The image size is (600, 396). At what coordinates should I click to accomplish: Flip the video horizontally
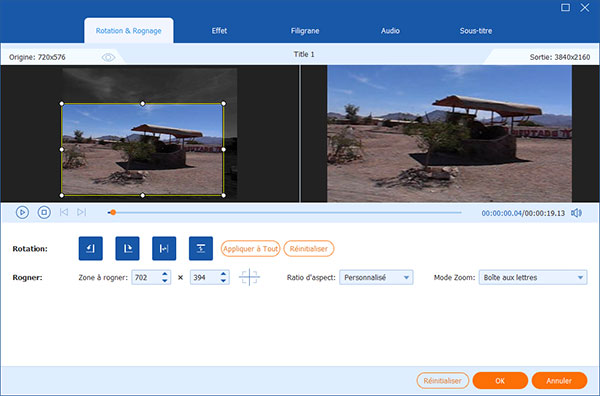164,249
